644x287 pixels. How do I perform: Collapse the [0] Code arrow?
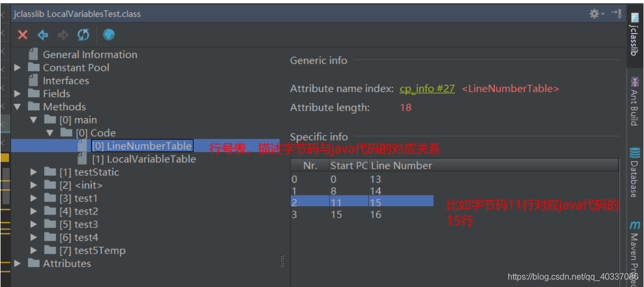click(x=50, y=133)
